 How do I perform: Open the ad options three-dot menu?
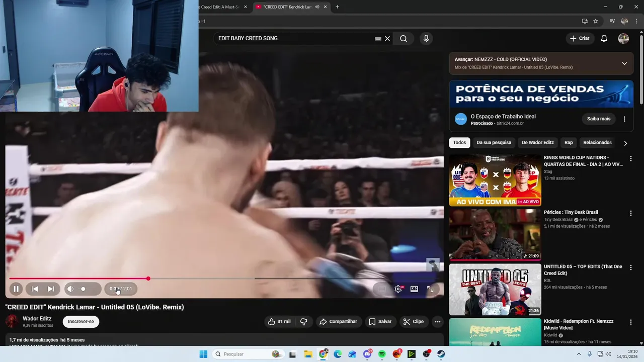[624, 119]
